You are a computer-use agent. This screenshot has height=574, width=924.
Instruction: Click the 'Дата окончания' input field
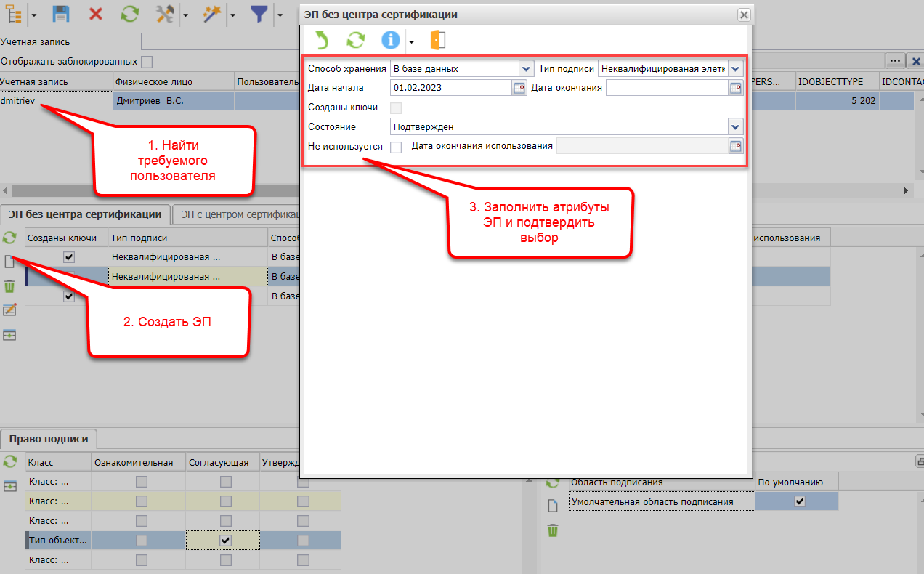pos(666,88)
